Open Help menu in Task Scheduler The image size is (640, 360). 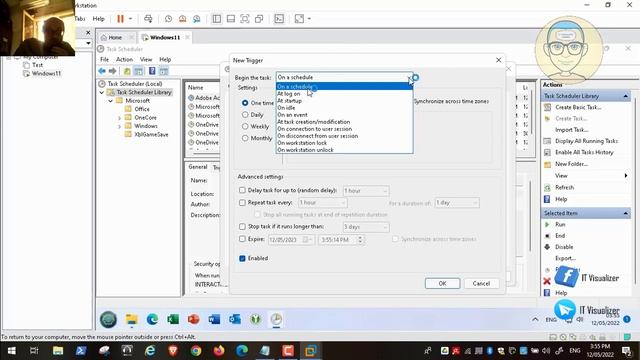pos(165,60)
